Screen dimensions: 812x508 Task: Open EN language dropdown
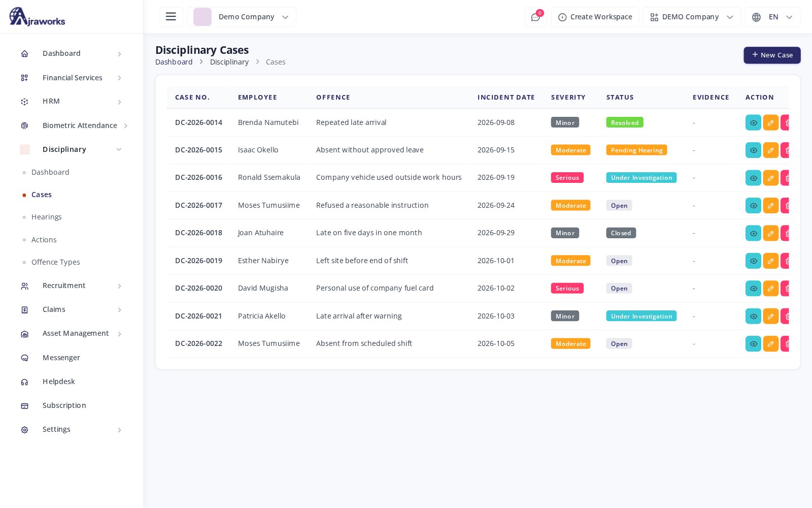tap(772, 17)
